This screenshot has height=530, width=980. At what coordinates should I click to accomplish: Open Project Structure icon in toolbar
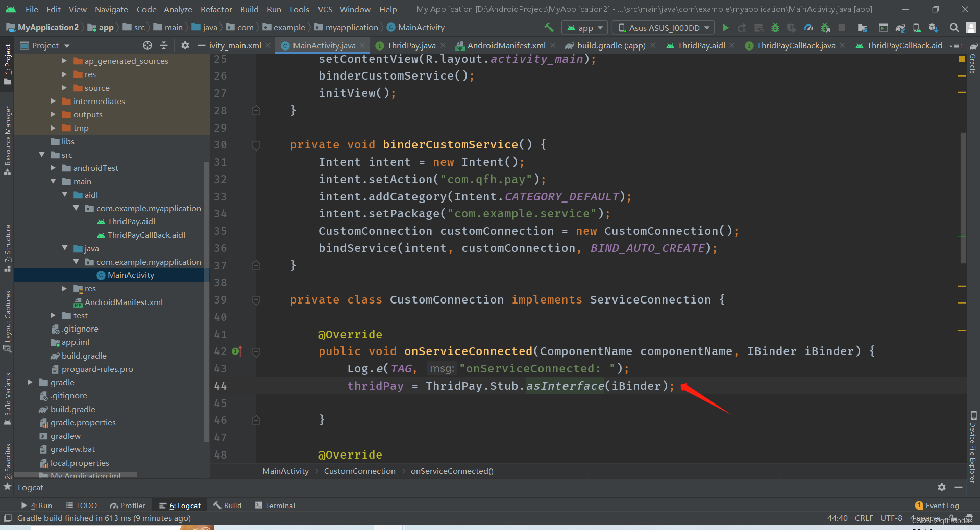863,28
